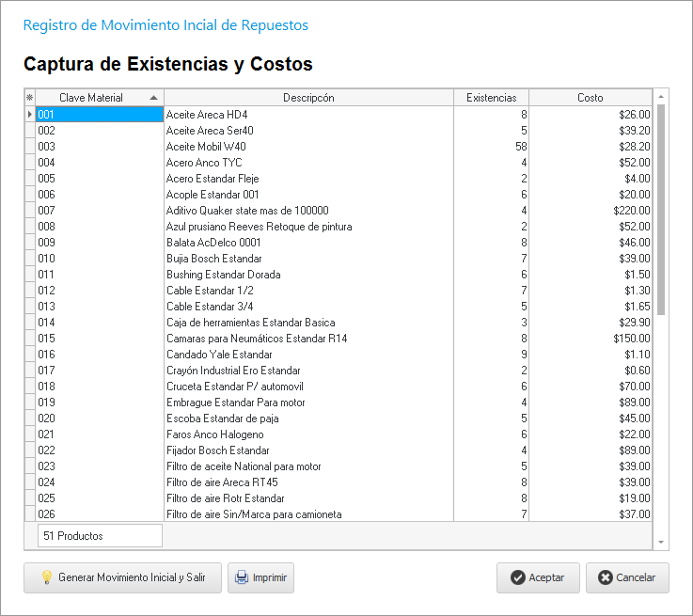
Task: Sort table by Costo column header
Action: 590,98
